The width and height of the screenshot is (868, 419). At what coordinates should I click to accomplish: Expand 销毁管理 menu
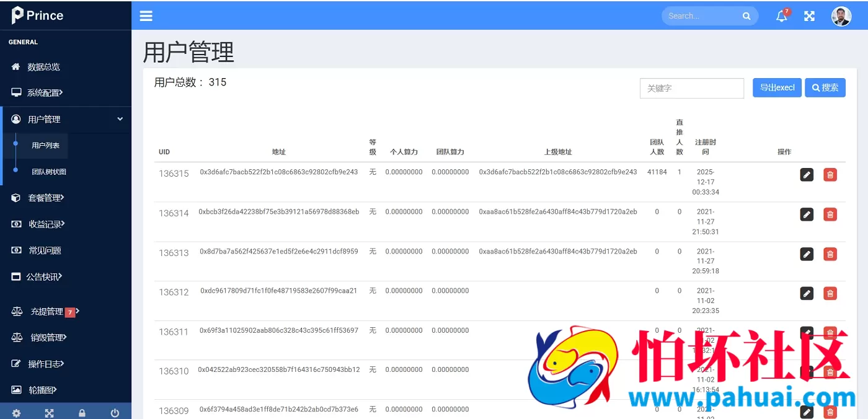66,338
